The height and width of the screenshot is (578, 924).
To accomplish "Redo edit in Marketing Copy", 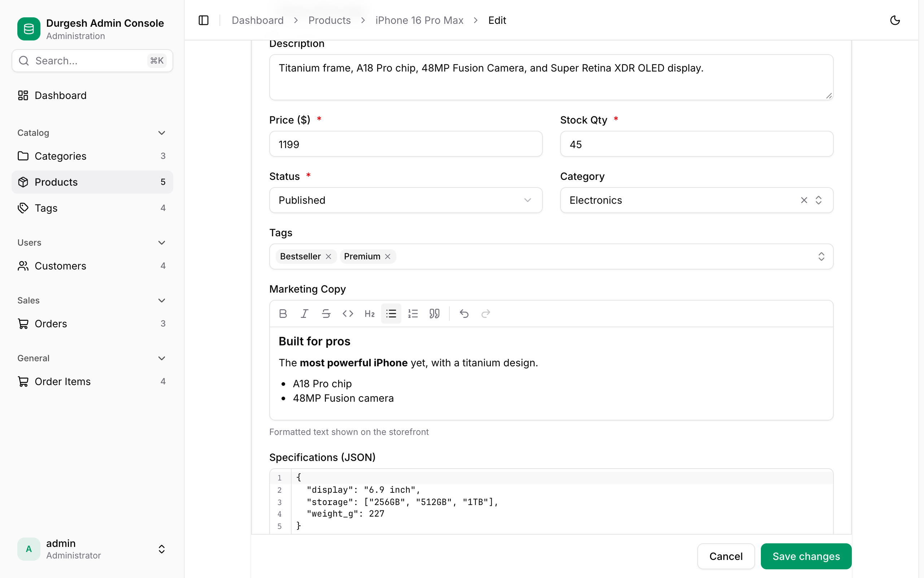I will (486, 314).
